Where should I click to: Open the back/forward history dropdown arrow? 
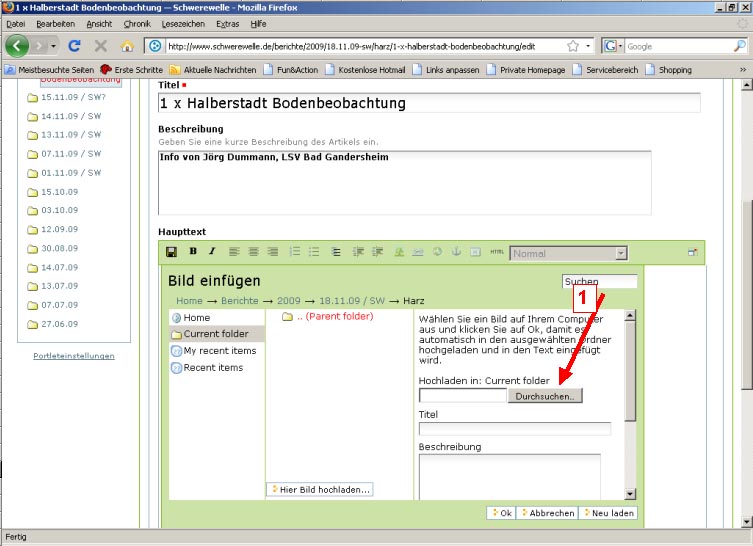pyautogui.click(x=53, y=46)
